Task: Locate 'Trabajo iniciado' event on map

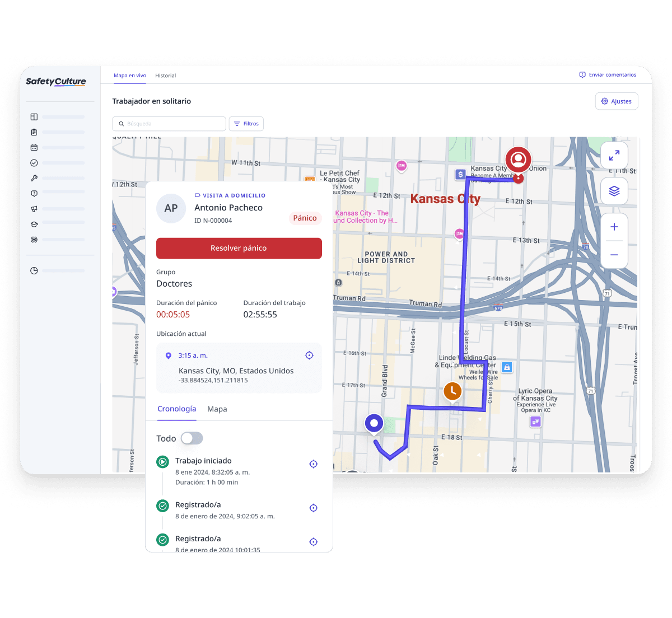Action: [314, 464]
